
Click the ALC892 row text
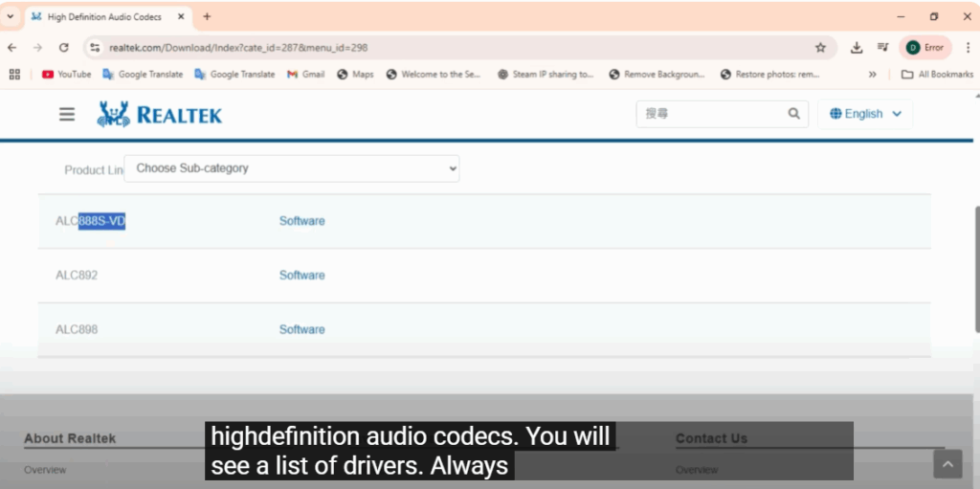click(x=77, y=276)
